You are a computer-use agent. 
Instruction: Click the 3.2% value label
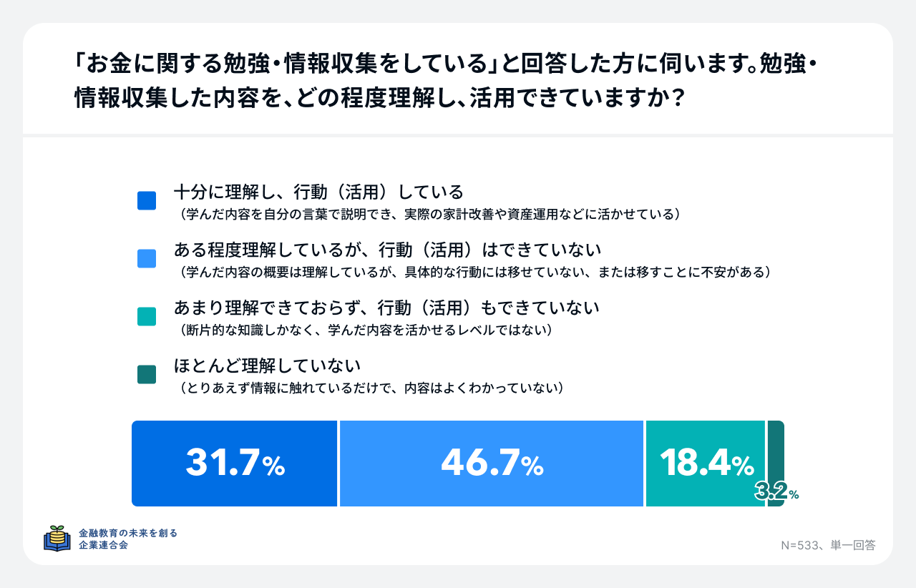tap(776, 492)
